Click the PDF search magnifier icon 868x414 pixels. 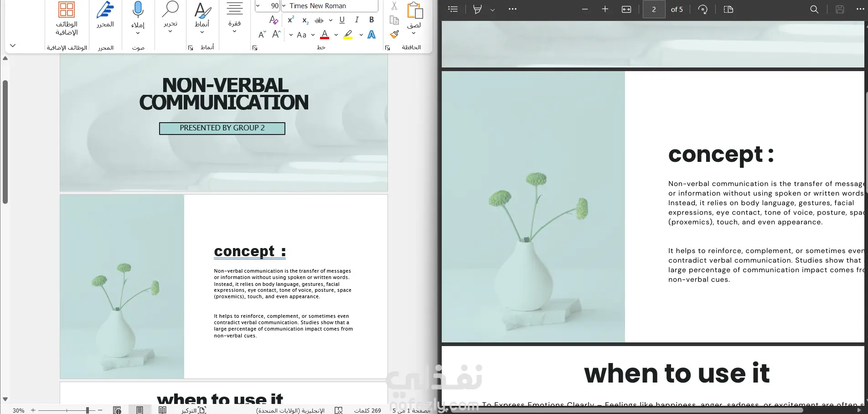pyautogui.click(x=814, y=9)
